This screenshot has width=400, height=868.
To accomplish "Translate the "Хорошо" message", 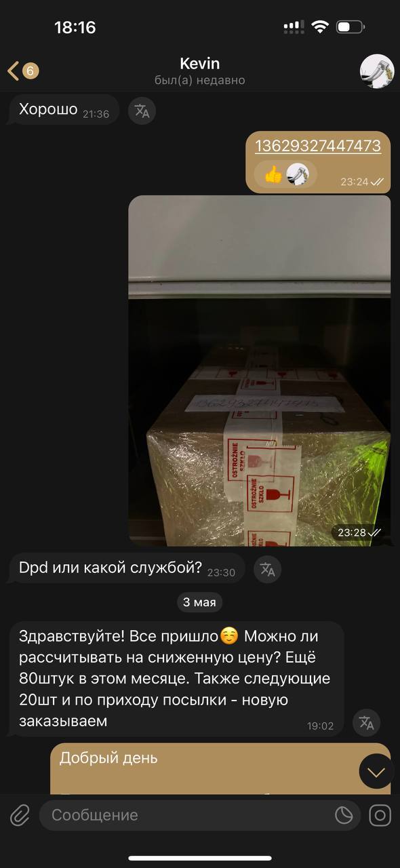I will (x=142, y=111).
